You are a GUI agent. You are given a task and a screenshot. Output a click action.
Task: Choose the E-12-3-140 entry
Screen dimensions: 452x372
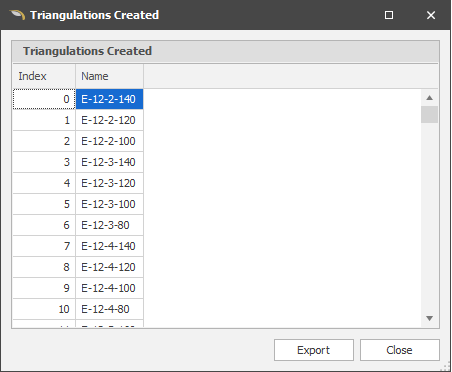[x=109, y=162]
